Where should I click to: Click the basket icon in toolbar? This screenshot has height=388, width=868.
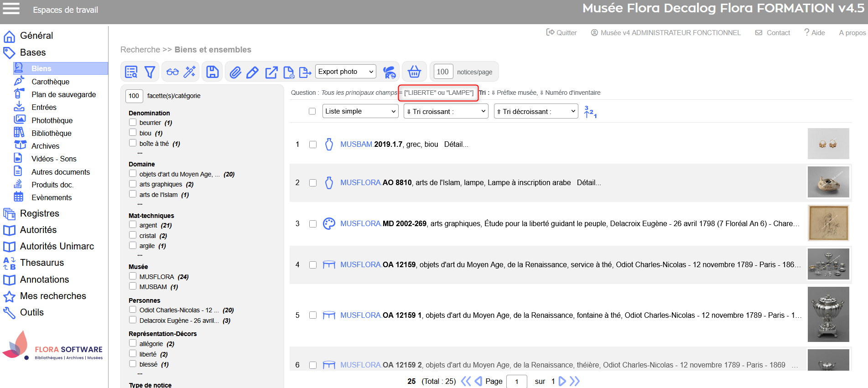coord(414,72)
